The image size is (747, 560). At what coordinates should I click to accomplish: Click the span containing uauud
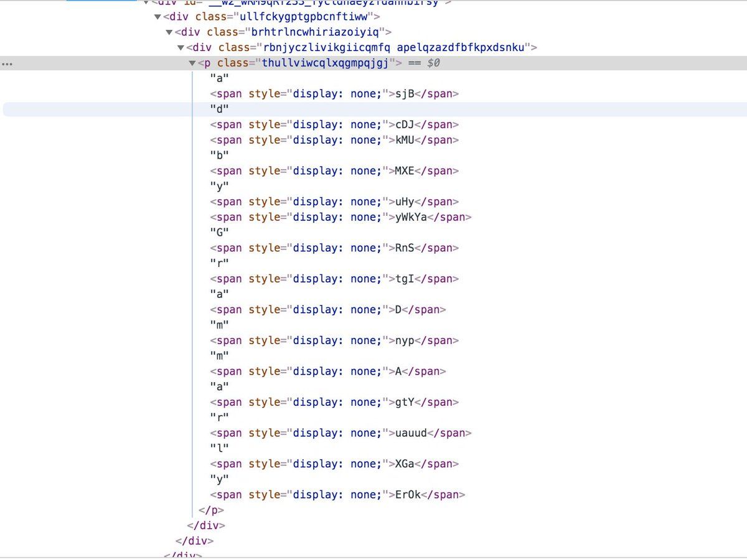341,433
